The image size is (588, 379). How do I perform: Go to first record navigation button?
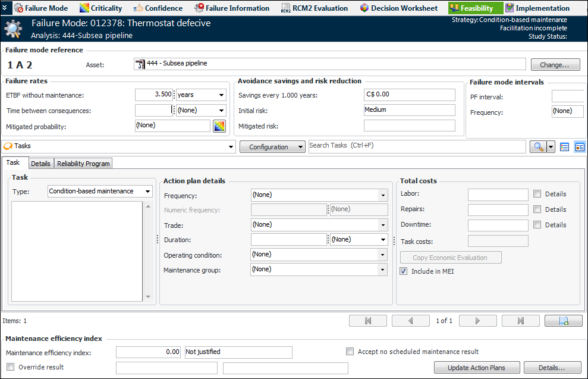click(367, 321)
